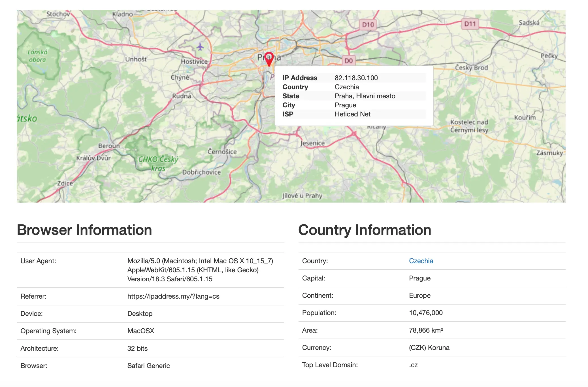The image size is (588, 387).
Task: Click the Jesenice label on the map
Action: (x=312, y=143)
